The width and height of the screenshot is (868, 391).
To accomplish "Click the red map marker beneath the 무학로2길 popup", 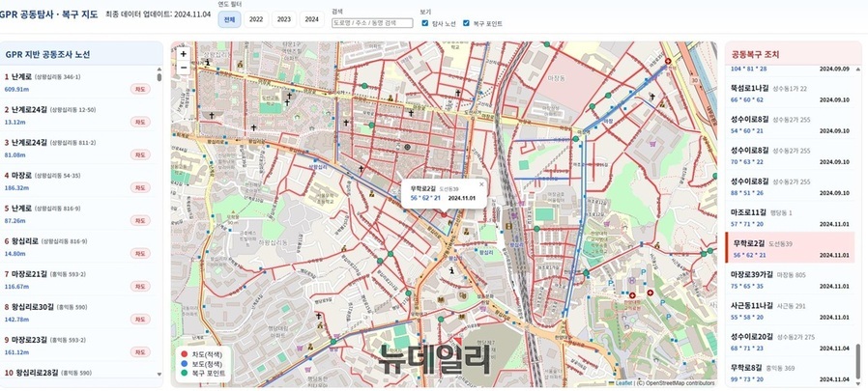I will coord(444,214).
